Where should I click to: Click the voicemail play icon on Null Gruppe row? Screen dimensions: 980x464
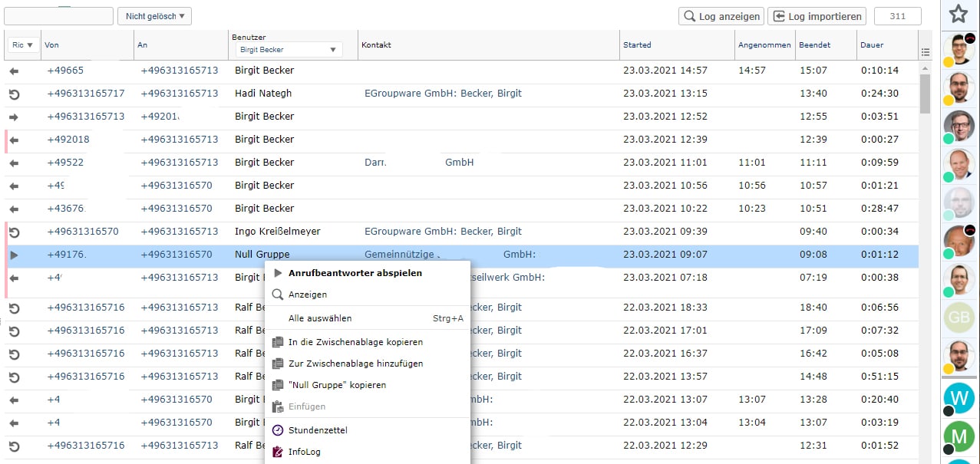click(14, 255)
